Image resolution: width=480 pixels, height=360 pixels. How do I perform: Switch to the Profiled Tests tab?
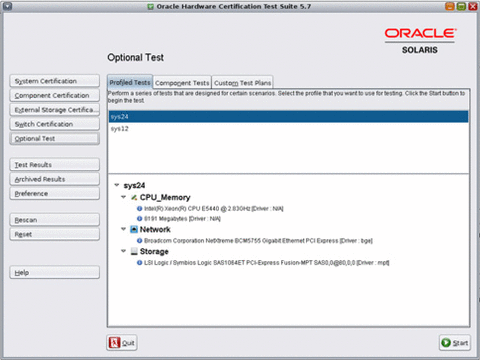(x=130, y=82)
